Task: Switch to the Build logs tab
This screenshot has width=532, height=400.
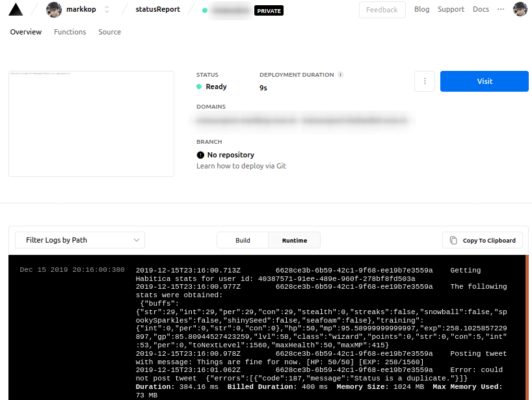Action: pos(243,240)
